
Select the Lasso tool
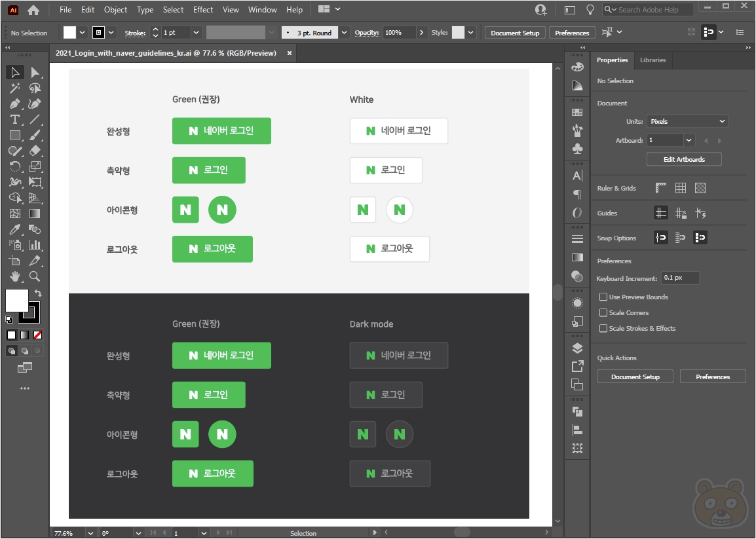click(35, 88)
